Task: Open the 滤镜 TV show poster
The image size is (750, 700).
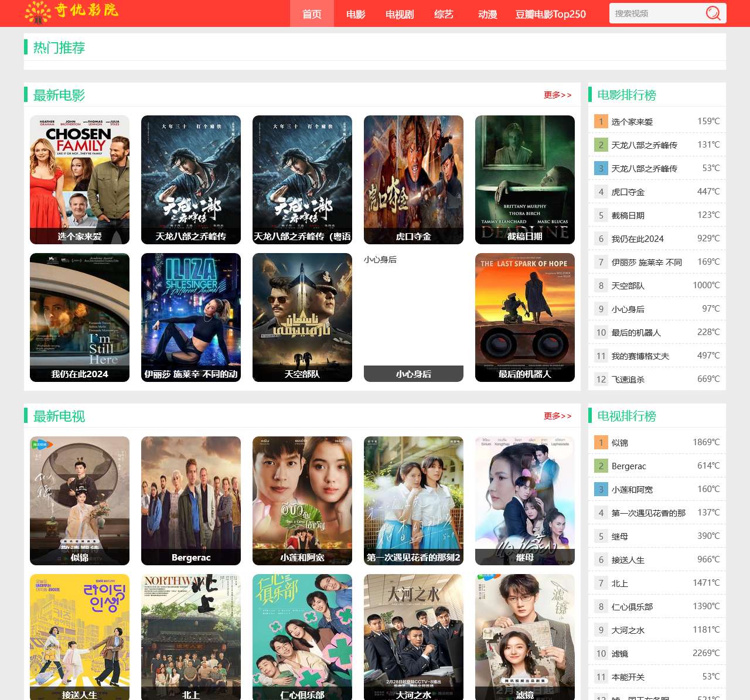Action: [525, 637]
